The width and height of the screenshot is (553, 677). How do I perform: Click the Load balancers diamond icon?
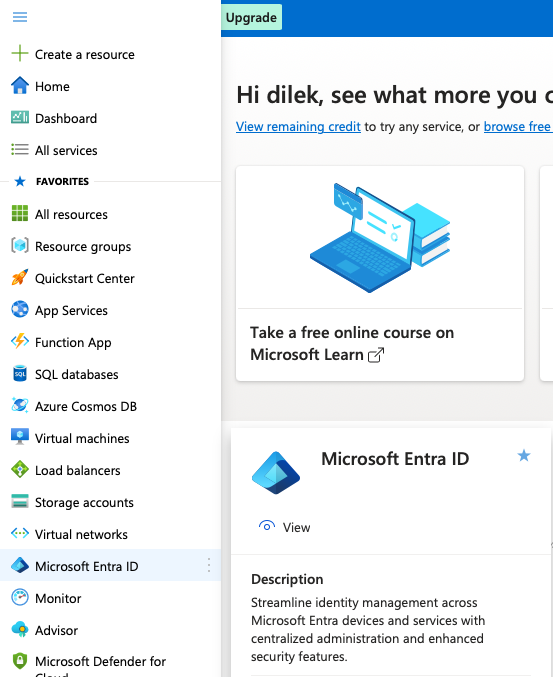tap(20, 469)
